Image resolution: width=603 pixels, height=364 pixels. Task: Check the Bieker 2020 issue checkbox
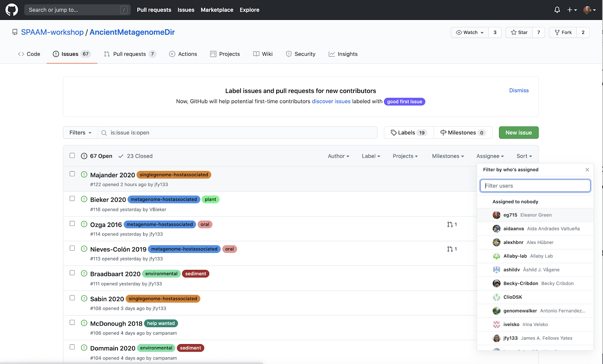coord(72,199)
